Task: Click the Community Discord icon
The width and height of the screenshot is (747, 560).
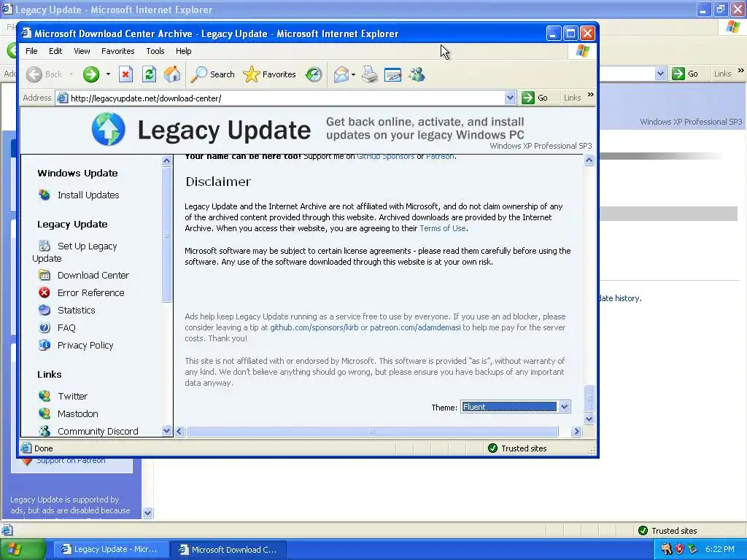Action: [44, 431]
